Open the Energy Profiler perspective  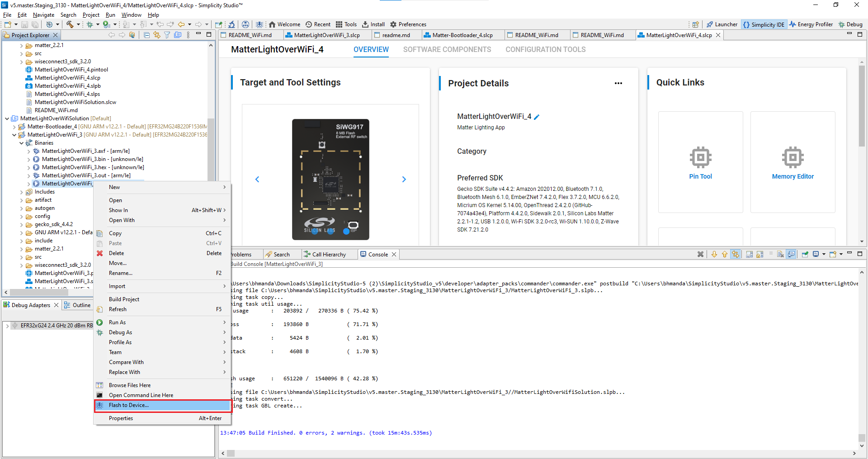(811, 24)
